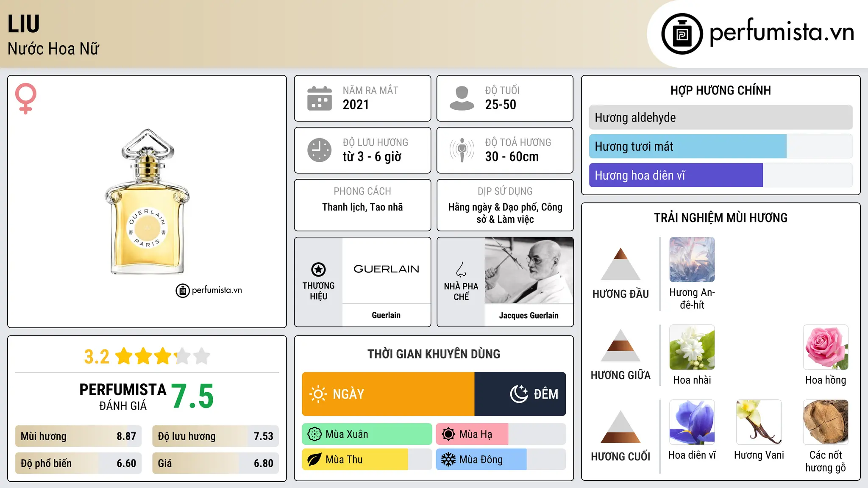Click the sillage value 30 - 60cm

point(512,157)
